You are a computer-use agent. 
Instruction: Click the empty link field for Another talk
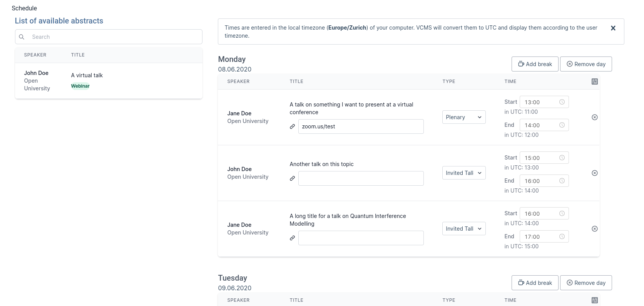point(361,178)
